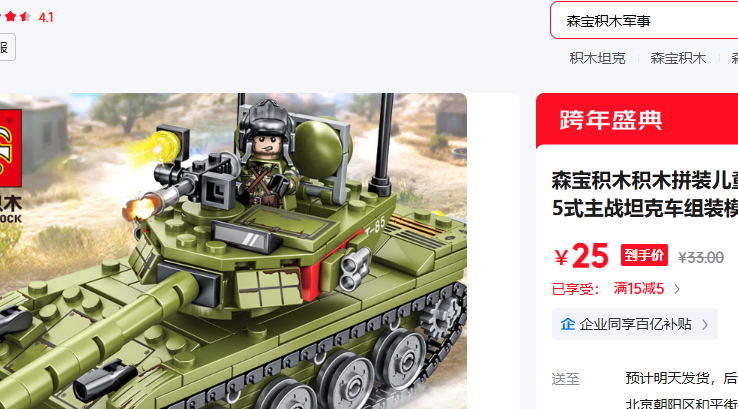The image size is (738, 409).
Task: Click the 森宝积木积木拼装 product title
Action: coord(645,194)
